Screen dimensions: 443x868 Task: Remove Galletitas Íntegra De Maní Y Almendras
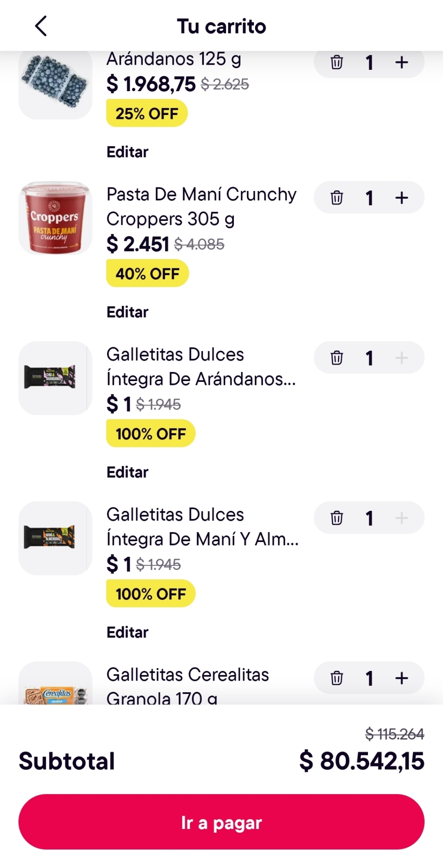(x=337, y=518)
